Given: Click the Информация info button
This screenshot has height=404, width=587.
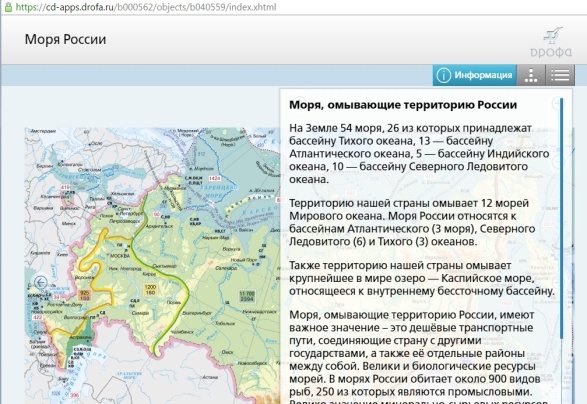Looking at the screenshot, I should tap(474, 75).
